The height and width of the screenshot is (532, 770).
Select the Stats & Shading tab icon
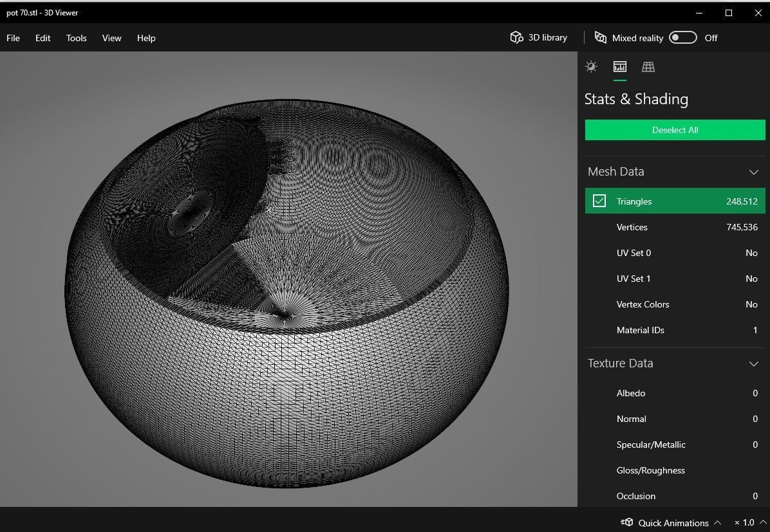pyautogui.click(x=619, y=67)
